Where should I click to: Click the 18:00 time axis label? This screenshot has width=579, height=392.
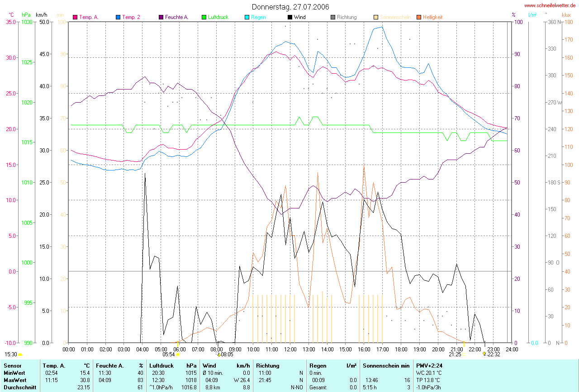[x=401, y=349]
